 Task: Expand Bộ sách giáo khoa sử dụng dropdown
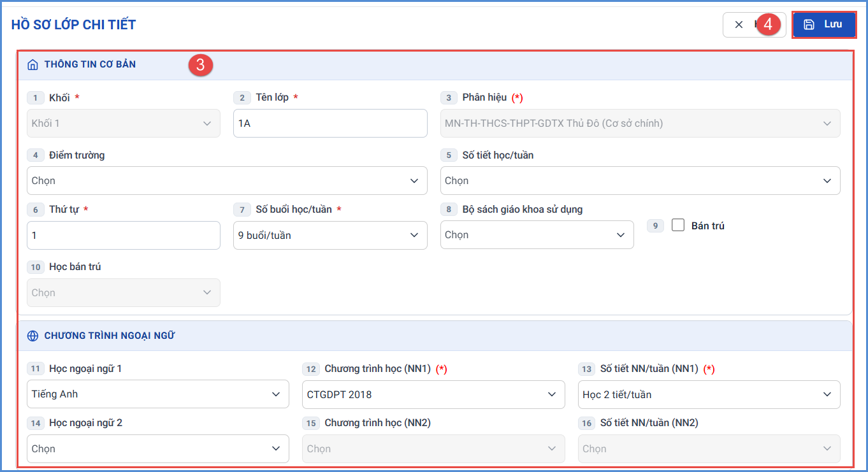tap(537, 235)
